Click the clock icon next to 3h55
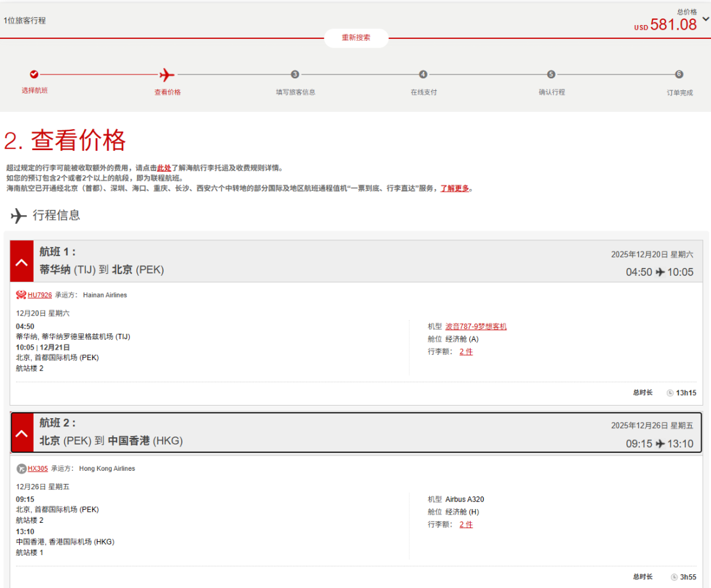The height and width of the screenshot is (588, 711). click(x=674, y=577)
